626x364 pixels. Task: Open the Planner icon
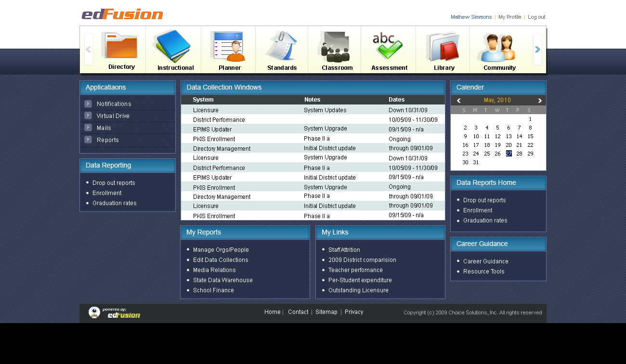click(228, 47)
